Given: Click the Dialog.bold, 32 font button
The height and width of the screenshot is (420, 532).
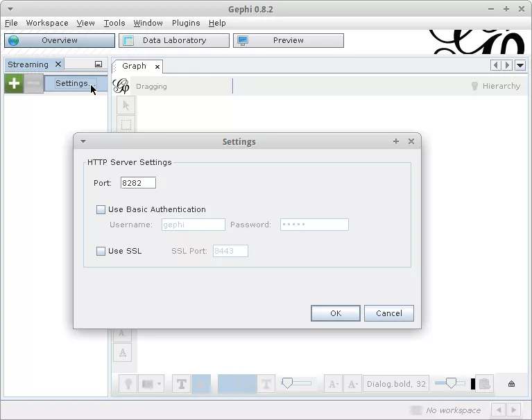Looking at the screenshot, I should click(x=396, y=384).
